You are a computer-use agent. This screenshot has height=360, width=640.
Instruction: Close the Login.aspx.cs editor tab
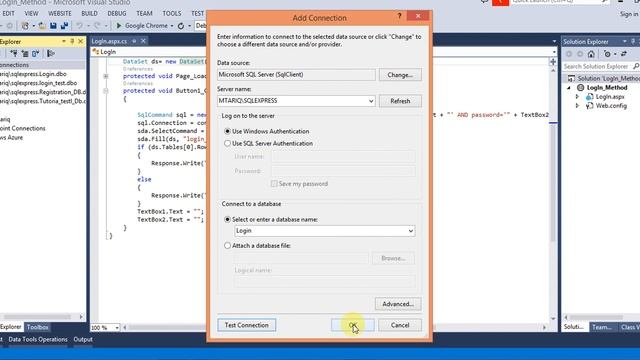(143, 41)
